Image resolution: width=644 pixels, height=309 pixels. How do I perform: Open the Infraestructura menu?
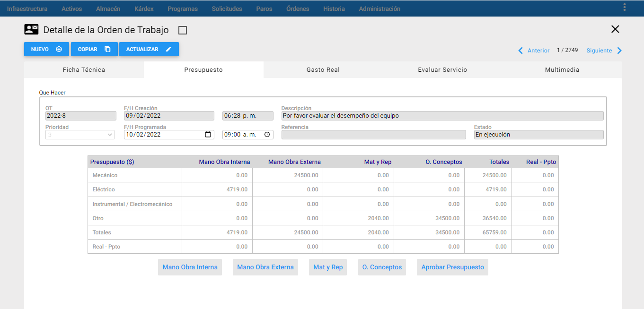click(x=27, y=9)
